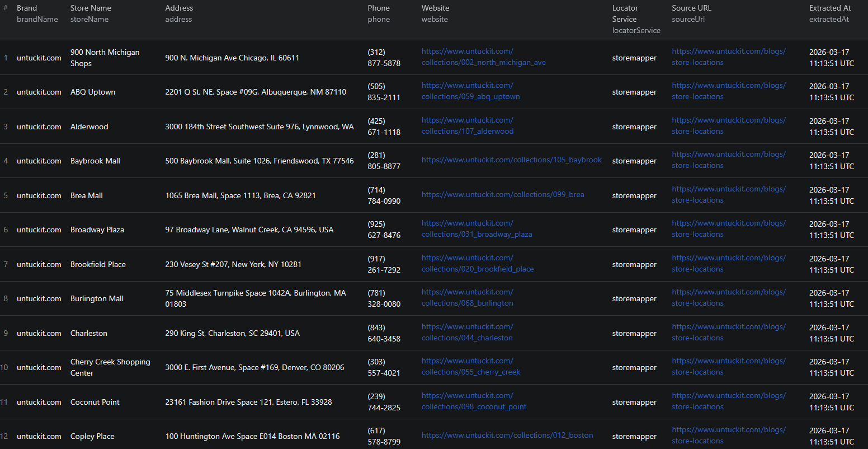Open the 012_boston collections link
The height and width of the screenshot is (449, 868).
click(x=507, y=436)
